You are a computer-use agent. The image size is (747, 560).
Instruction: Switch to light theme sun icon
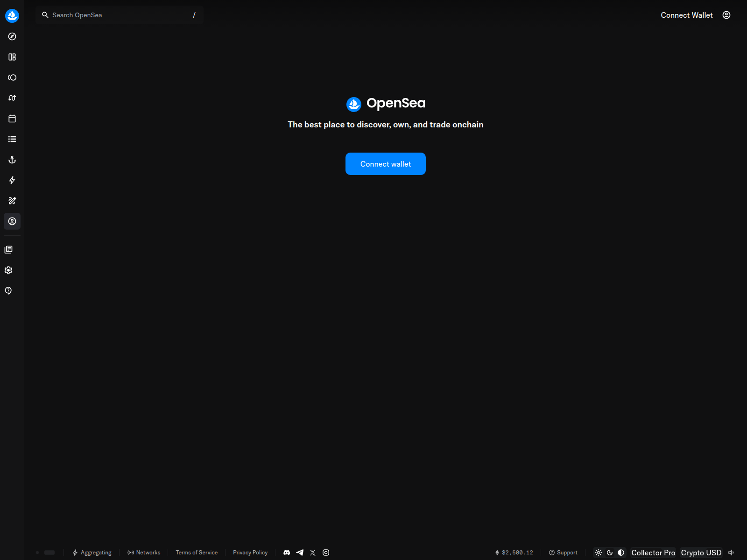click(599, 553)
